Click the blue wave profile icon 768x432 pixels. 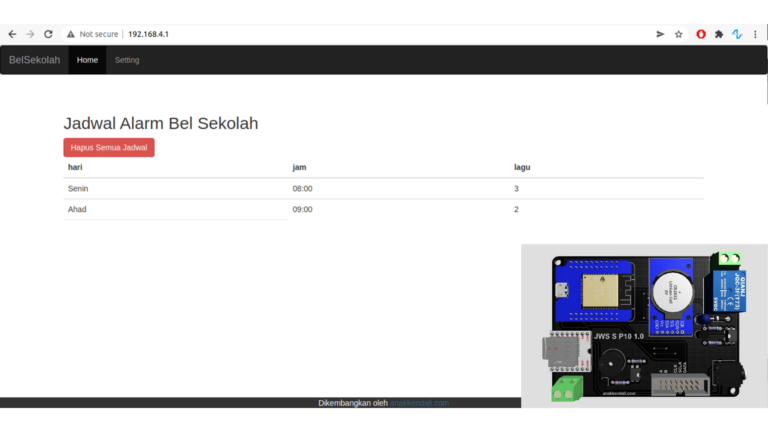tap(737, 34)
